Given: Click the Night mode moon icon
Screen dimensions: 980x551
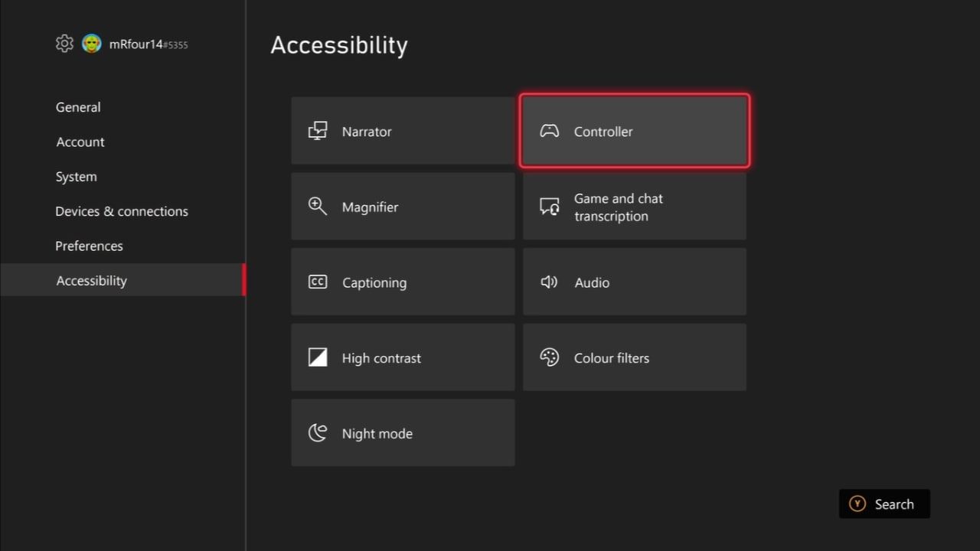Looking at the screenshot, I should point(318,433).
